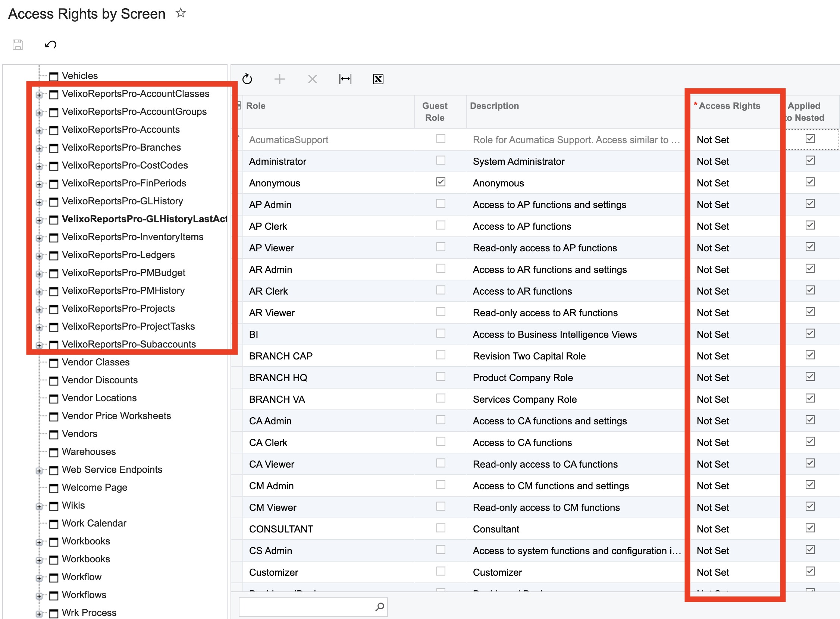
Task: Toggle Guest Role for Administrator
Action: click(x=441, y=160)
